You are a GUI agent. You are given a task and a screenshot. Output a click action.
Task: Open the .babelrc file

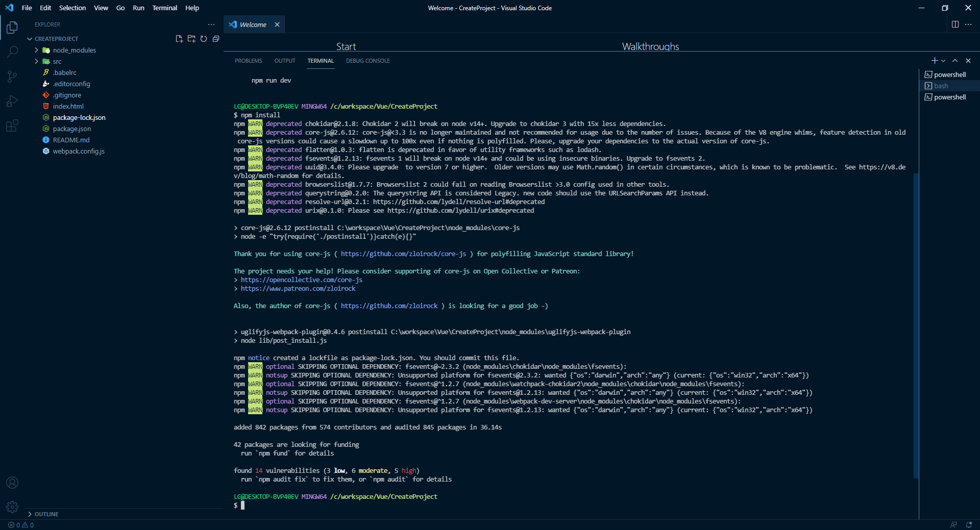[x=64, y=72]
